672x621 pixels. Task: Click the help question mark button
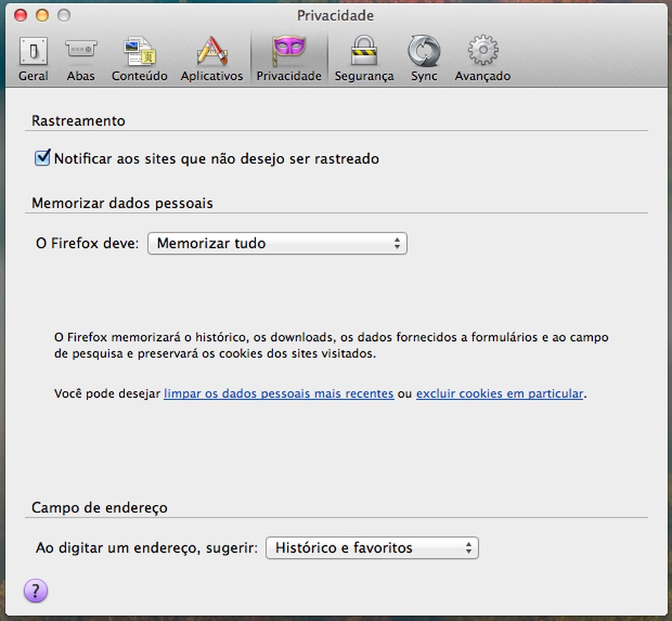36,591
